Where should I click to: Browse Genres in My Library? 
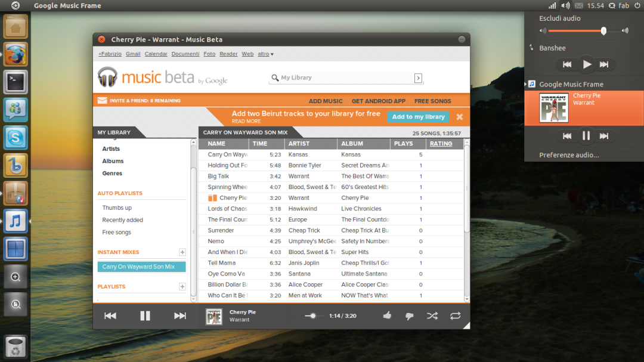(112, 174)
